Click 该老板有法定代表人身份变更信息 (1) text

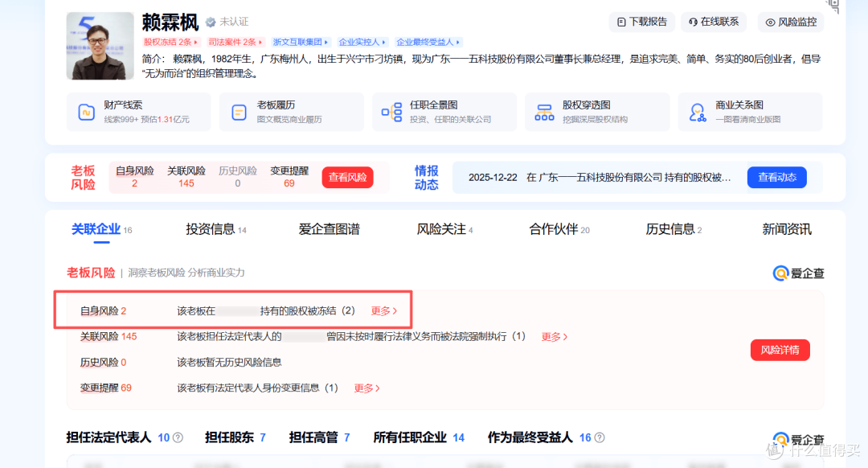tap(257, 388)
